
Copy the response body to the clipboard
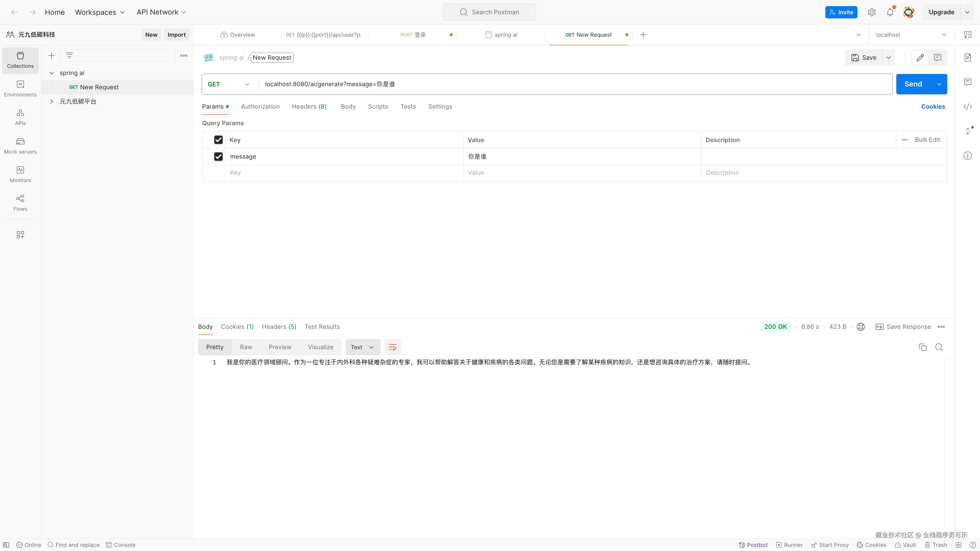pyautogui.click(x=923, y=347)
